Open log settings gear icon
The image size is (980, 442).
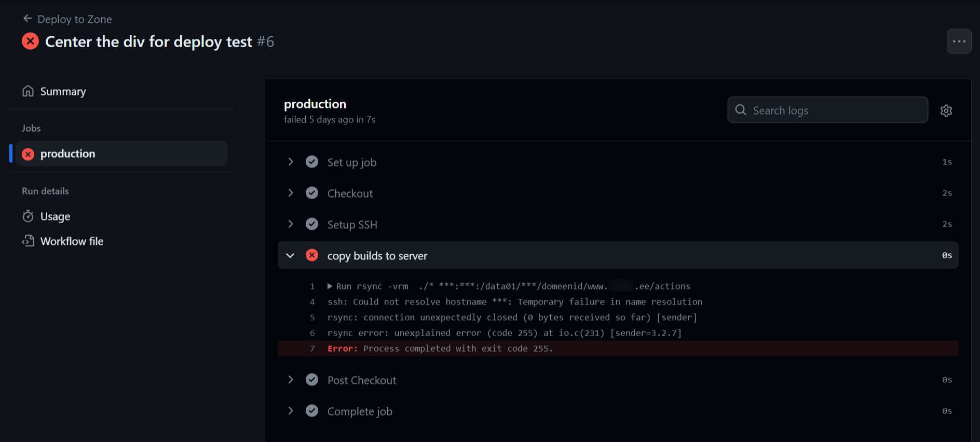coord(946,111)
